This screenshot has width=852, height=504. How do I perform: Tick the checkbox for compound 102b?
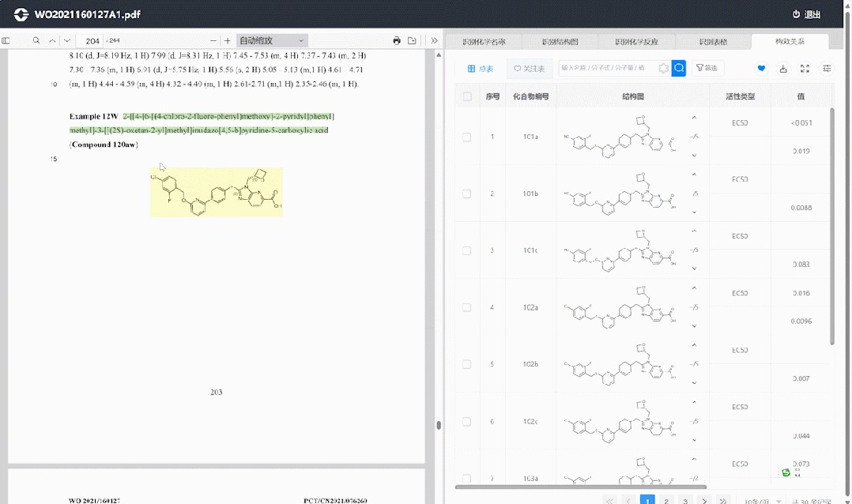(x=467, y=364)
